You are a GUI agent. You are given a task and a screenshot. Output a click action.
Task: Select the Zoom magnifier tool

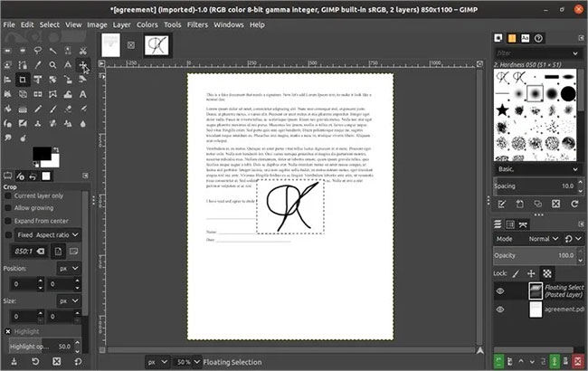[x=52, y=65]
